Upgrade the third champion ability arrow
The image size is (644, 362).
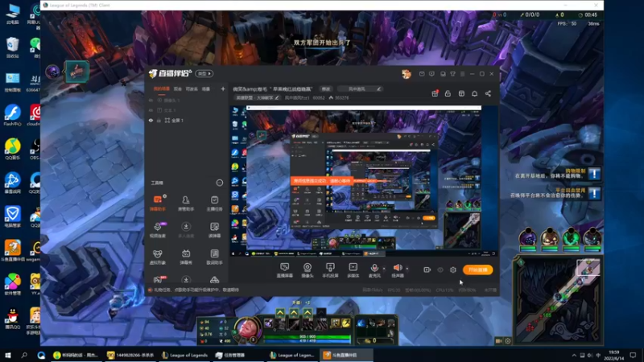coord(308,313)
